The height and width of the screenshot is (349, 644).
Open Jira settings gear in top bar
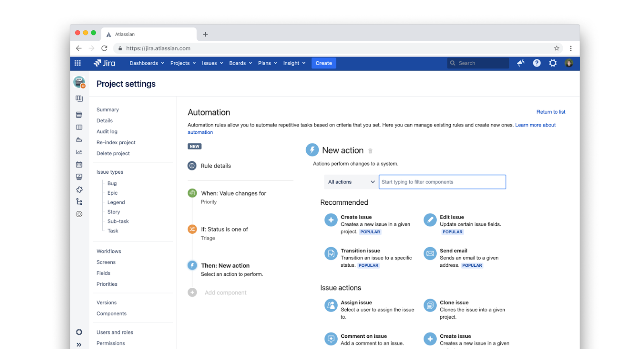point(553,63)
